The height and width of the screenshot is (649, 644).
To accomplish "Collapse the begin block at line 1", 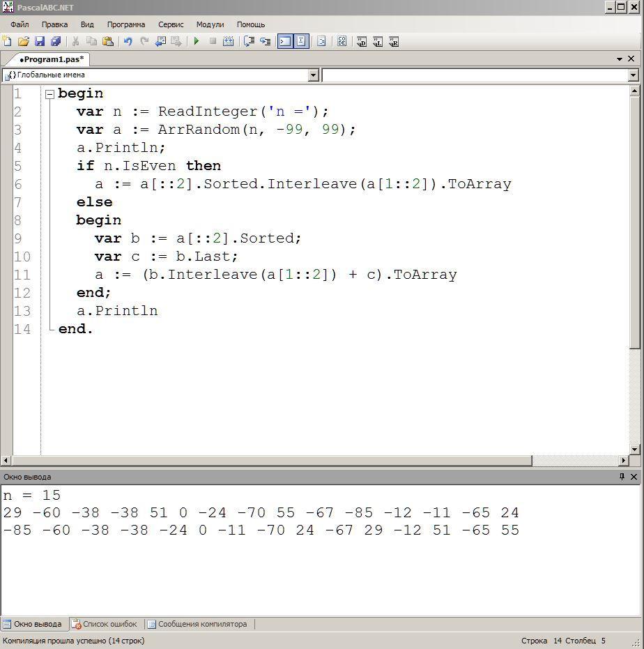I will point(49,94).
